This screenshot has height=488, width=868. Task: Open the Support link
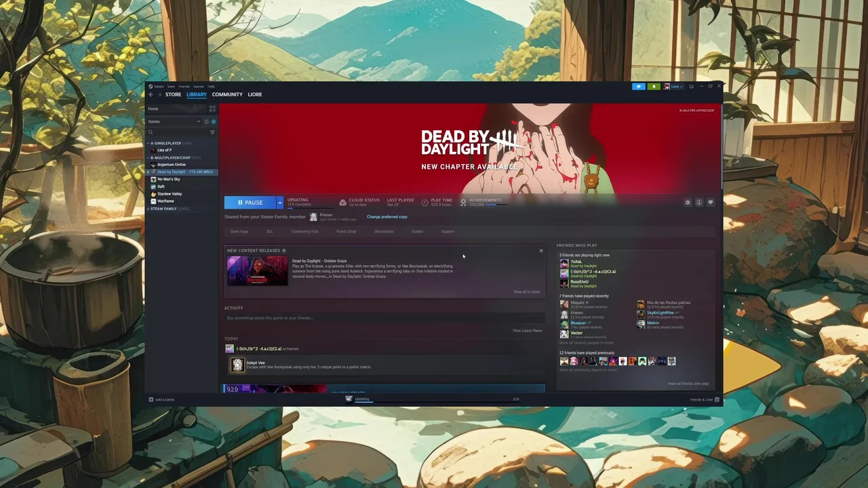(448, 231)
